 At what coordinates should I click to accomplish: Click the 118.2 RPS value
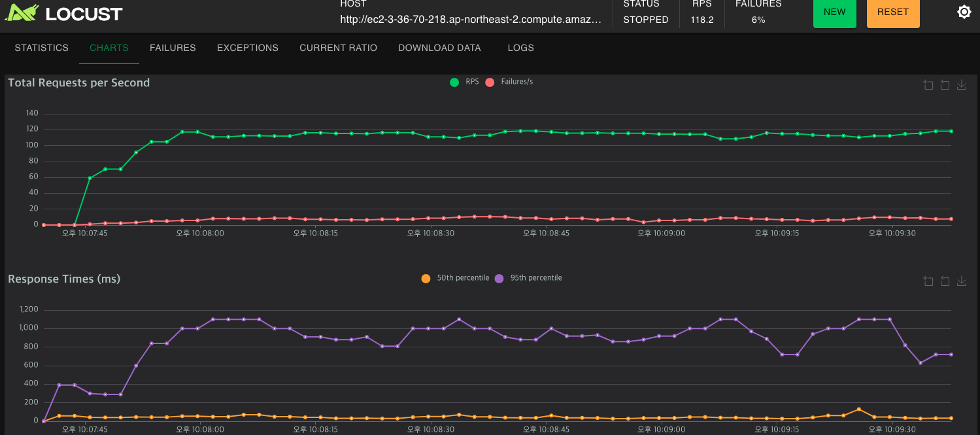pos(702,20)
